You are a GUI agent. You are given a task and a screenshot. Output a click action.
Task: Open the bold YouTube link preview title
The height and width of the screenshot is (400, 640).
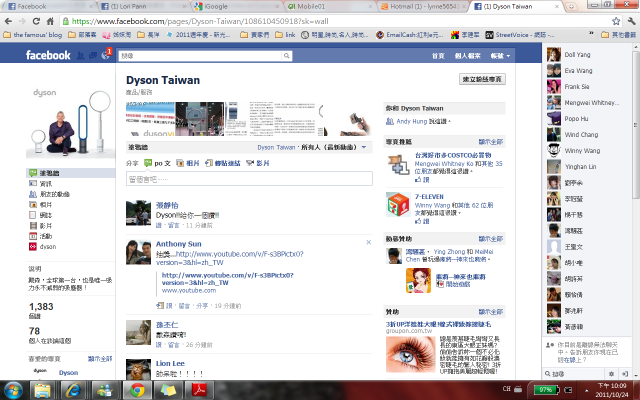(228, 279)
